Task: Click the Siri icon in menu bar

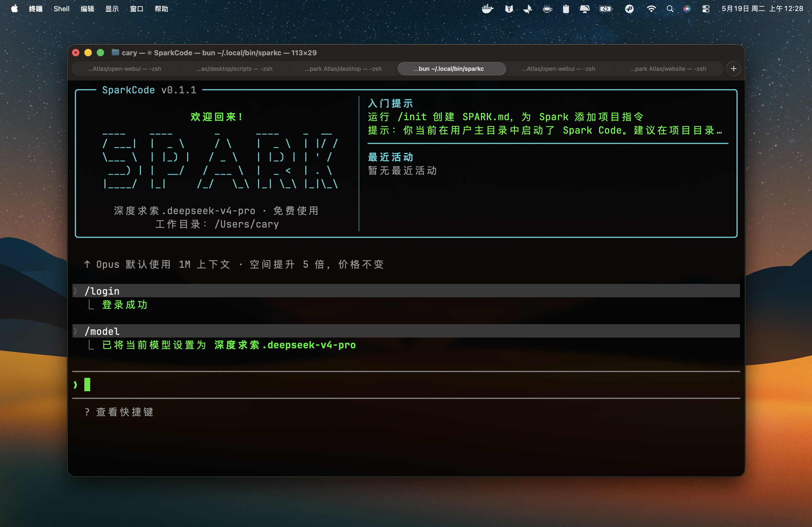Action: tap(687, 9)
